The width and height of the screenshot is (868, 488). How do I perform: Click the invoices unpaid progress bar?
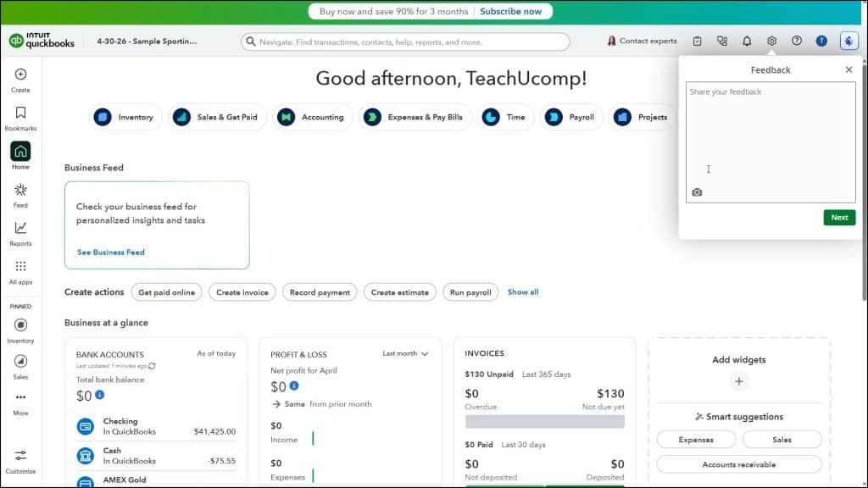click(545, 422)
